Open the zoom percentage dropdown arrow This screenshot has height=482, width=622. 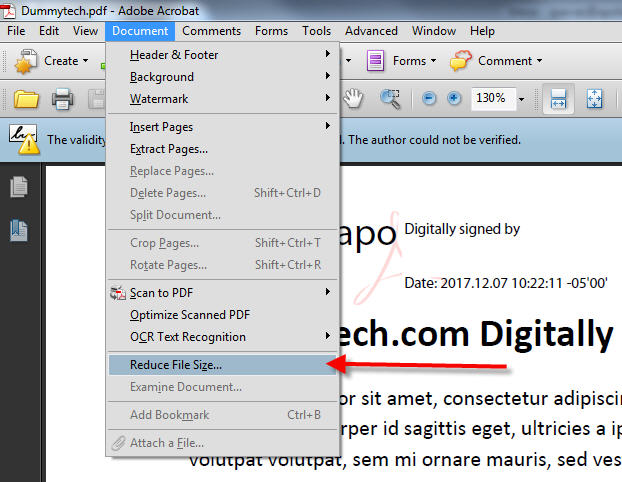coord(522,99)
